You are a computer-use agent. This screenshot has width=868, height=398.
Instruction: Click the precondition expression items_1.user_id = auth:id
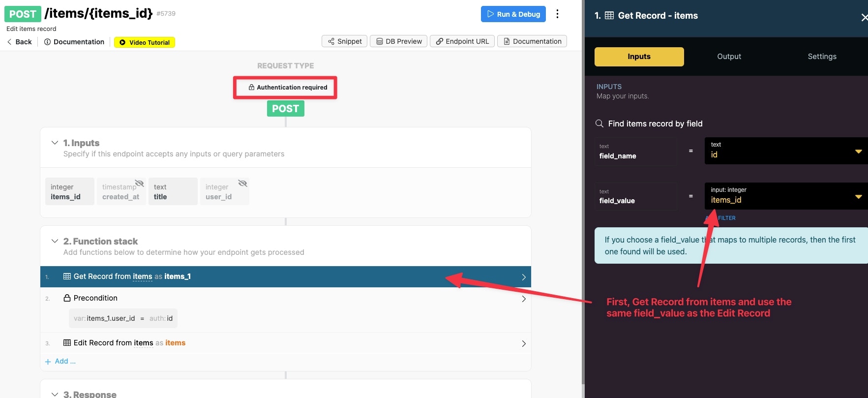(123, 318)
